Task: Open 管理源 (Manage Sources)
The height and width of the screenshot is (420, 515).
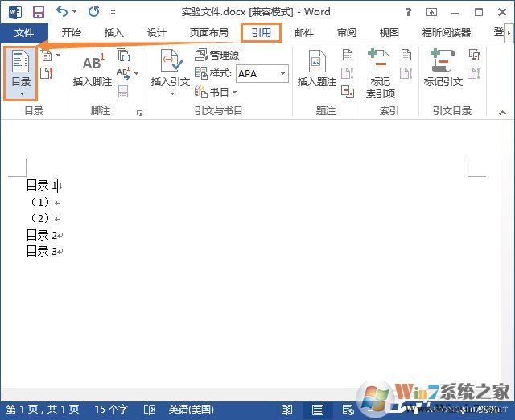Action: pos(217,56)
